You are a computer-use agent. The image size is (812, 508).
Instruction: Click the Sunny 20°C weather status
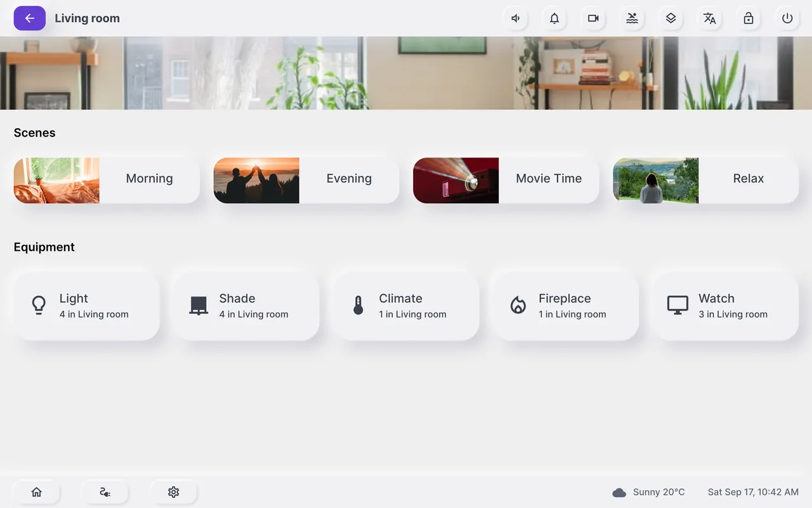pyautogui.click(x=650, y=492)
